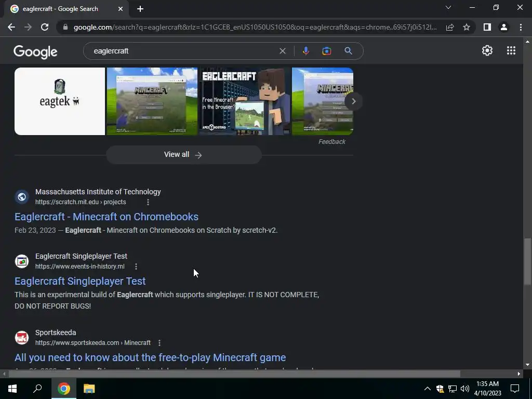Click Chrome icon in taskbar
The height and width of the screenshot is (399, 532).
coord(63,389)
